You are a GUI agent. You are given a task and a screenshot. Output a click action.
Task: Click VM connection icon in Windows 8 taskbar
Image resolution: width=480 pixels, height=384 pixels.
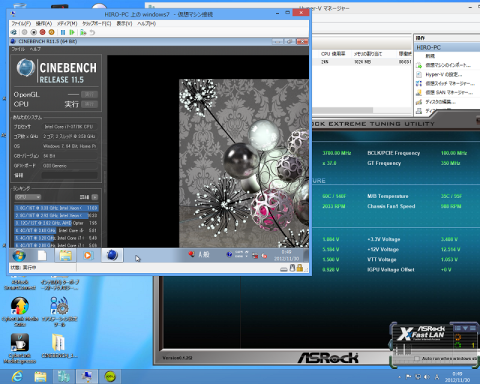tap(87, 377)
